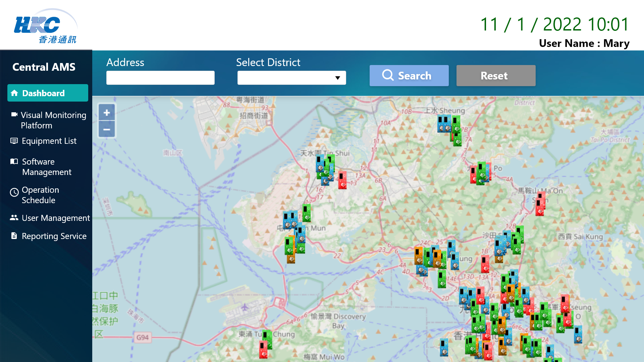Screen dimensions: 644x362
Task: Click the Reporting Service document icon
Action: tap(14, 236)
